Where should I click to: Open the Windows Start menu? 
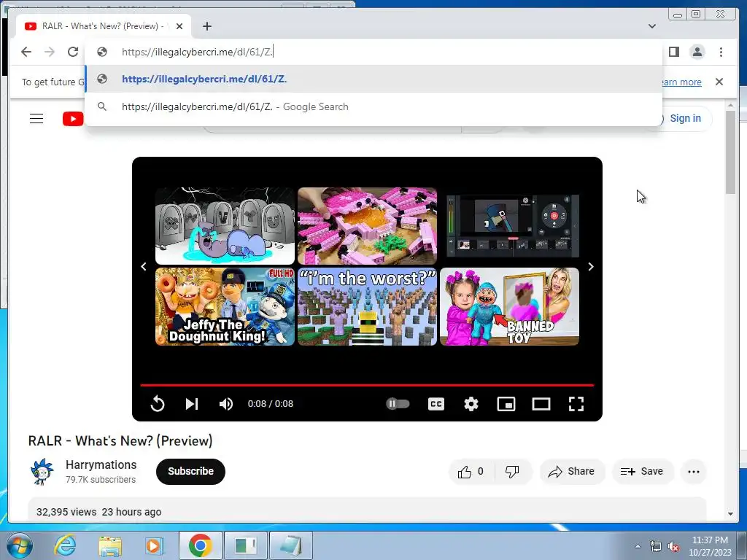tap(18, 545)
